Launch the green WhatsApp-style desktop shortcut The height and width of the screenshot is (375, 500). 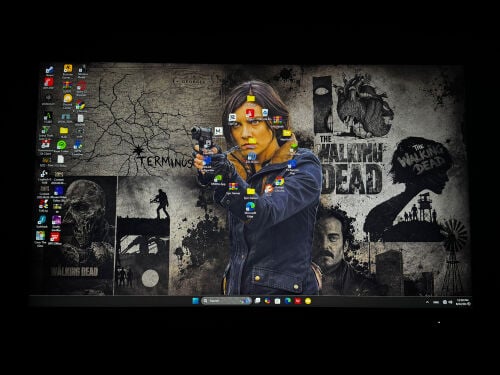(x=61, y=145)
